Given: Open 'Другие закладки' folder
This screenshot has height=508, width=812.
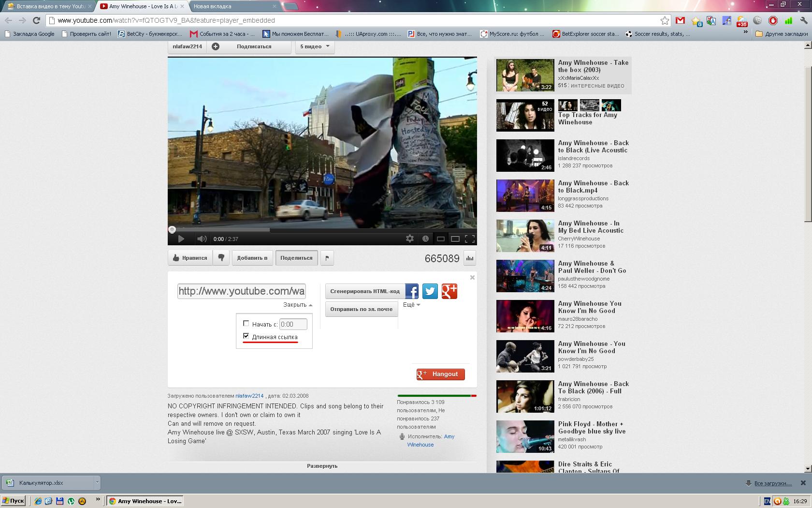Looking at the screenshot, I should (782, 34).
